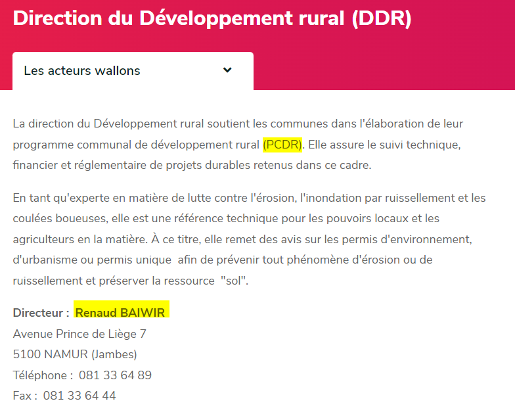Click the paragraph starting "La direction du Développement rural"

[238, 145]
